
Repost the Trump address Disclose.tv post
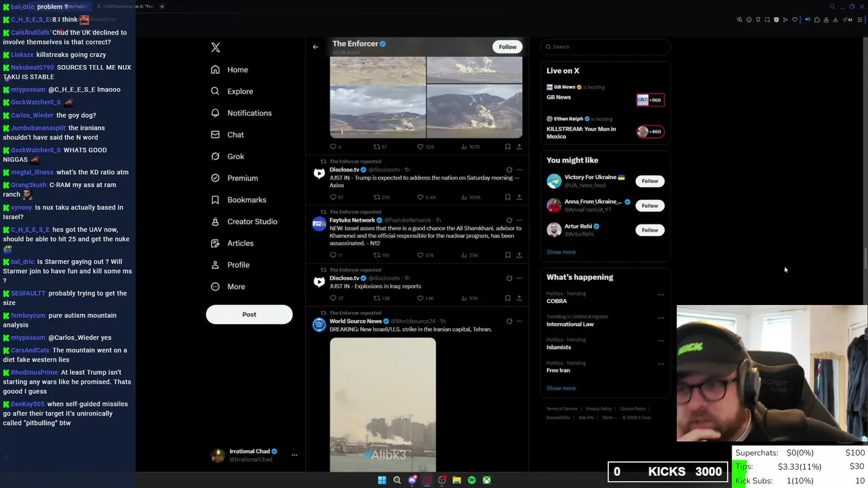pyautogui.click(x=377, y=197)
